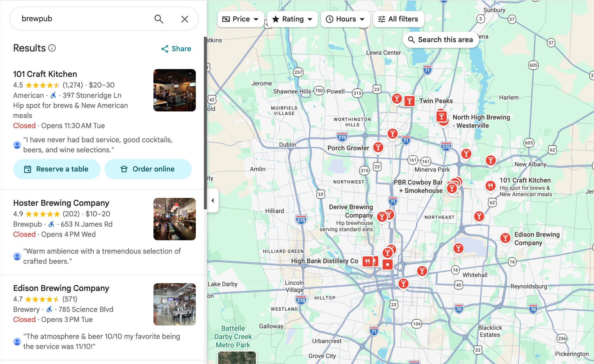
Task: Open All filters panel
Action: pos(398,19)
